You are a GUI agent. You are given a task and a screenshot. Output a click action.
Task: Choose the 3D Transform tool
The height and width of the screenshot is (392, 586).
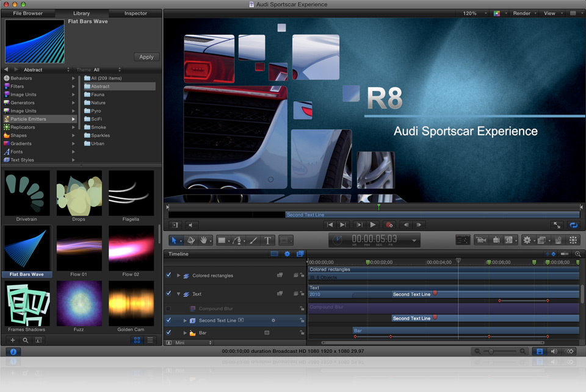tap(191, 241)
